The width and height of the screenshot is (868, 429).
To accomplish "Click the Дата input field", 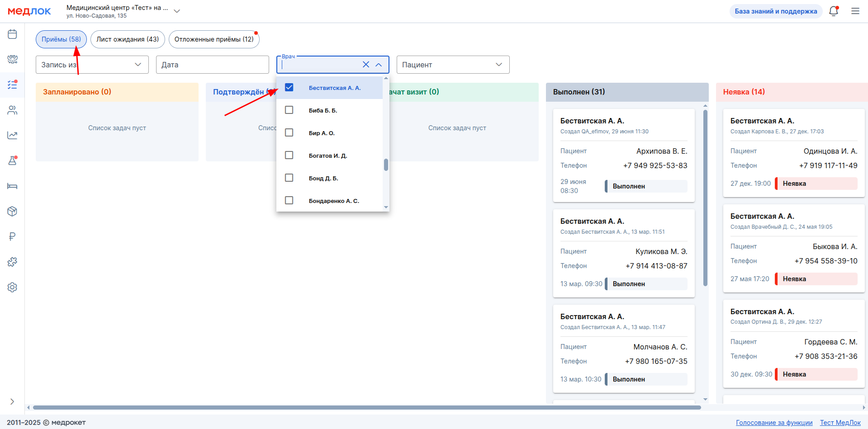I will [x=212, y=65].
